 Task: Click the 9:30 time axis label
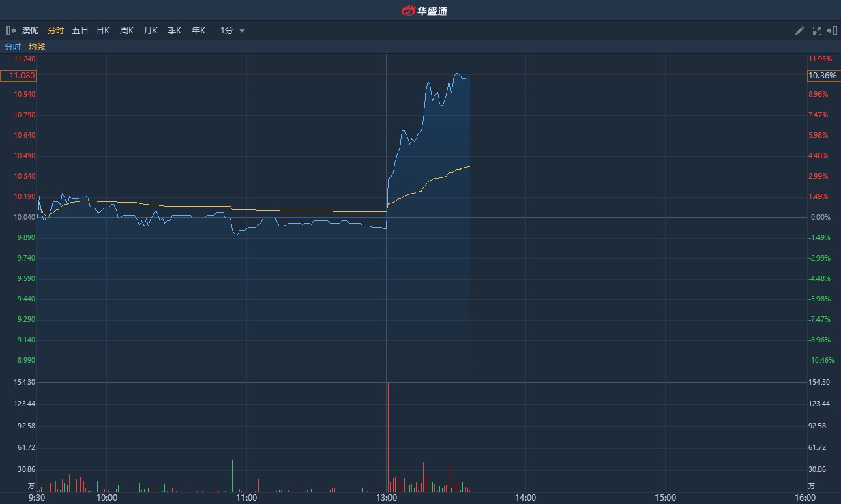[37, 498]
